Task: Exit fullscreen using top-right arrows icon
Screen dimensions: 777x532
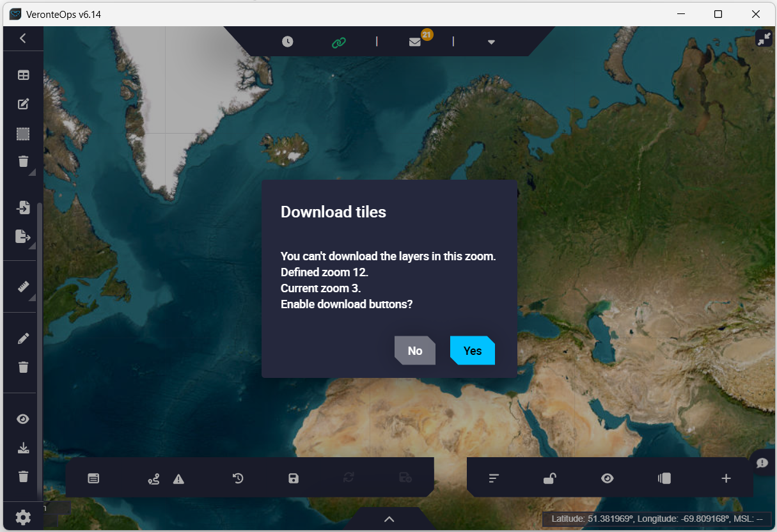Action: 764,39
